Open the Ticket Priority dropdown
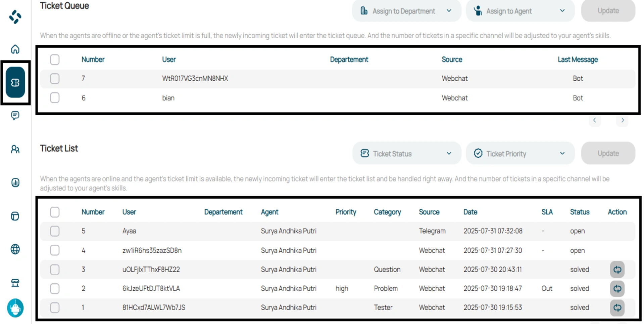Viewport: 644px width, 324px height. tap(520, 153)
